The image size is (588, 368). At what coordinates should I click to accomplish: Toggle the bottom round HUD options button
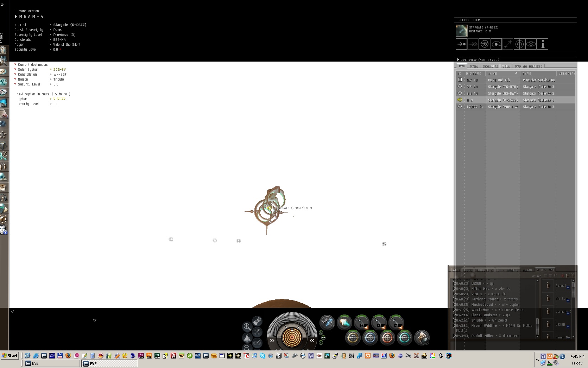click(x=321, y=342)
